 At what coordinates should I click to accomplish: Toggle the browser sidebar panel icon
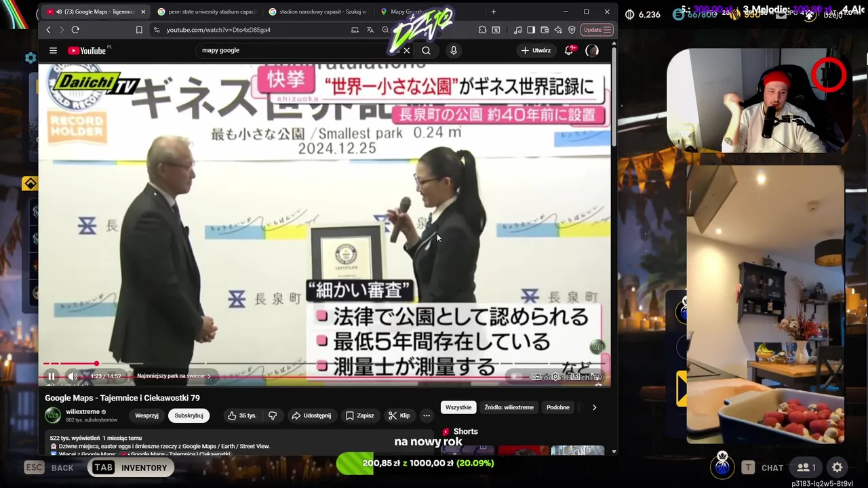[531, 30]
